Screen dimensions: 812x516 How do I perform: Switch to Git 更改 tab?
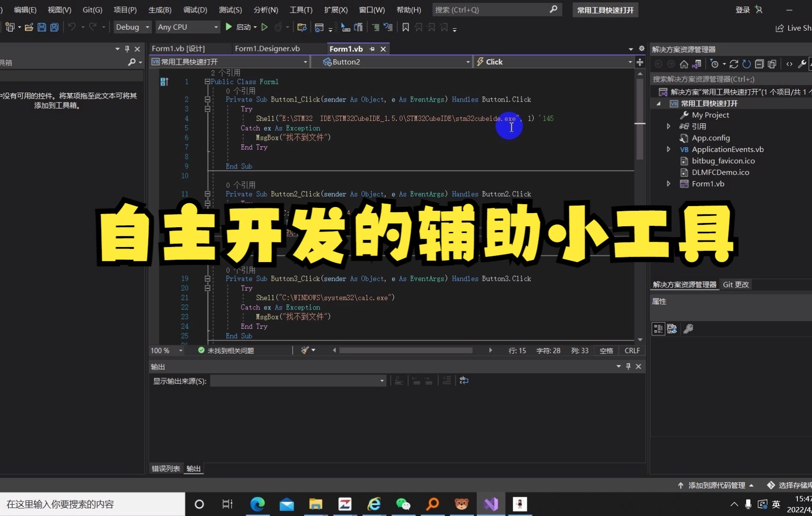(736, 285)
